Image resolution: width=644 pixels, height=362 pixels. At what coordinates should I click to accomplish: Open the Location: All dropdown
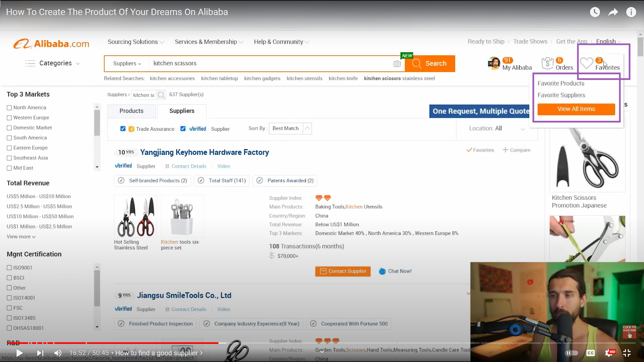[497, 128]
